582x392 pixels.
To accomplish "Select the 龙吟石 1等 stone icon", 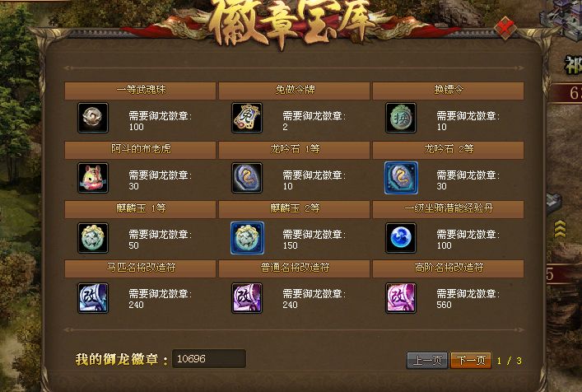I will coord(247,178).
